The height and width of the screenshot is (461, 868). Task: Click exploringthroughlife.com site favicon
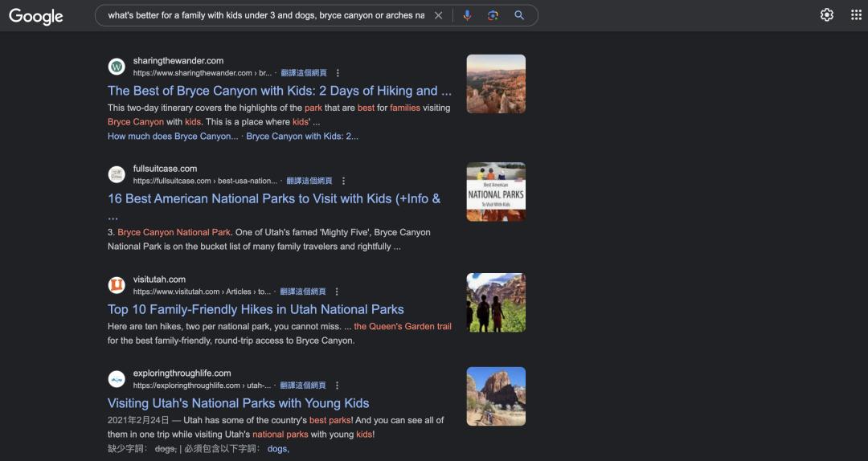[117, 380]
